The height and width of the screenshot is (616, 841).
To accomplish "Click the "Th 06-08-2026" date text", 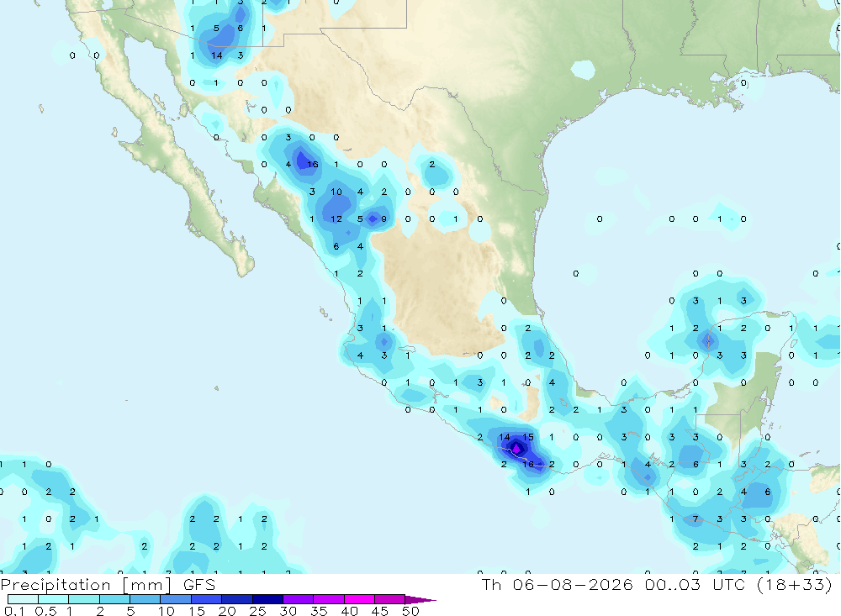I will point(558,584).
